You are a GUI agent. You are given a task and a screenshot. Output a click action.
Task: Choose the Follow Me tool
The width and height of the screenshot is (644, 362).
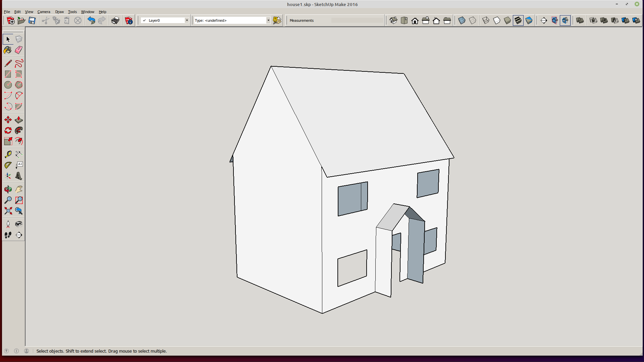pyautogui.click(x=19, y=130)
